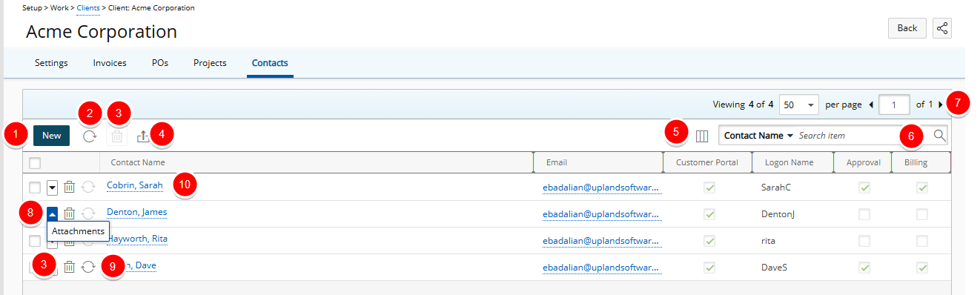Select the Hayworth, Rita row checkbox
This screenshot has height=295, width=980.
[35, 241]
